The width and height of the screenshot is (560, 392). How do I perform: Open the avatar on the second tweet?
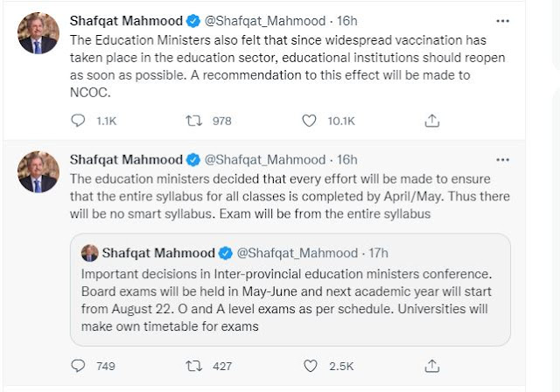pos(38,171)
